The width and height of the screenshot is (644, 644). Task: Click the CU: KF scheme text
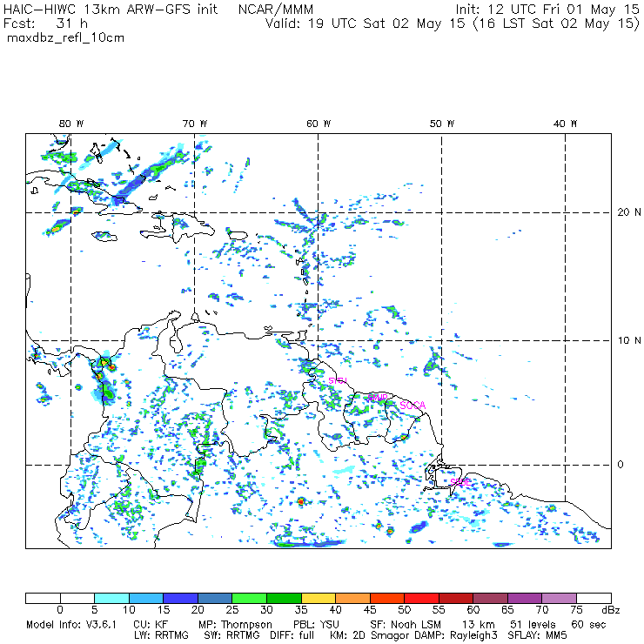[151, 625]
